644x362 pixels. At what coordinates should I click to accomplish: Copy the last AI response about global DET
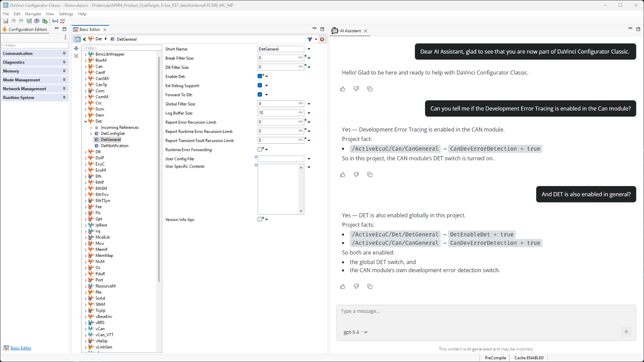pos(370,287)
